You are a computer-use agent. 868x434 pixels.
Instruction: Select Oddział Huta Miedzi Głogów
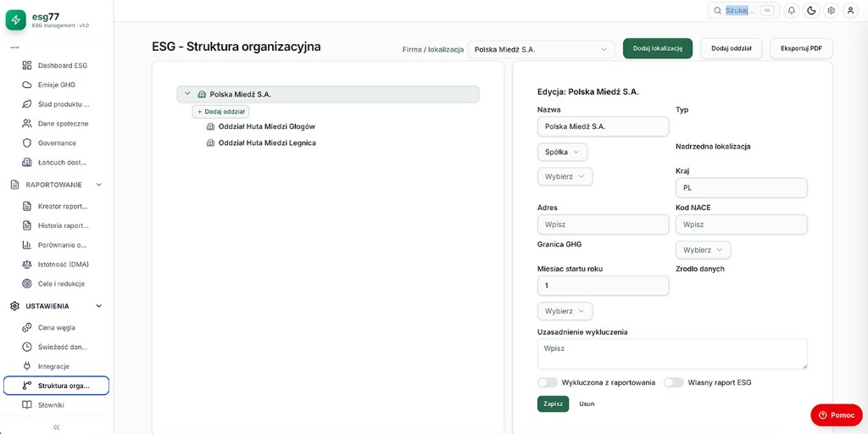(266, 126)
